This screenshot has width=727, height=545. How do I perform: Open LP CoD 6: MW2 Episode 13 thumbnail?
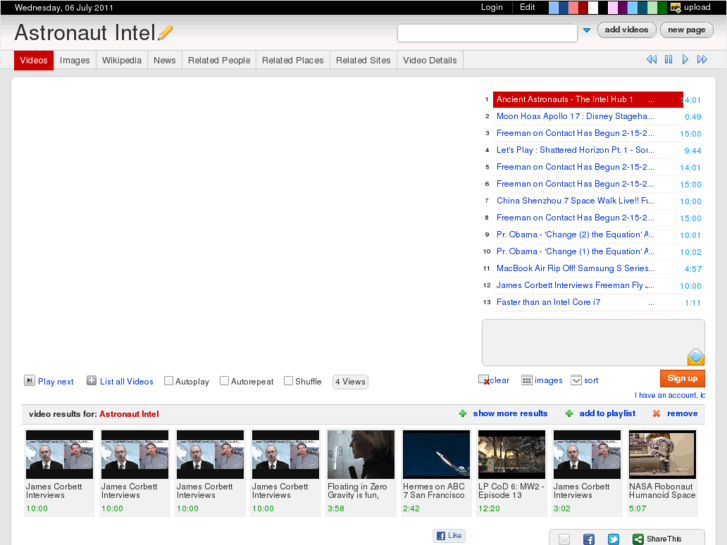tap(511, 455)
